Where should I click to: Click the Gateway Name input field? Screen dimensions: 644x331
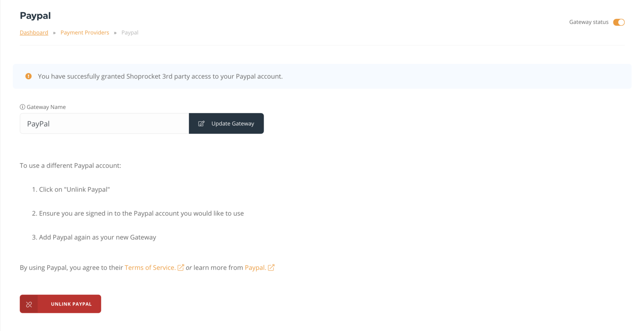click(x=104, y=124)
